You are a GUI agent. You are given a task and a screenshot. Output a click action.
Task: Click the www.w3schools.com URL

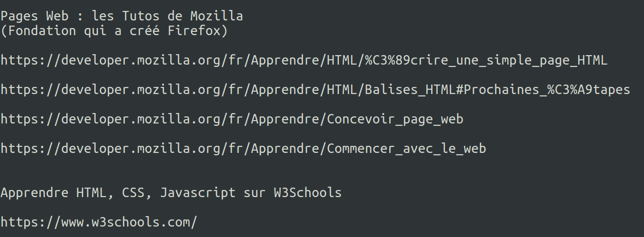[99, 222]
